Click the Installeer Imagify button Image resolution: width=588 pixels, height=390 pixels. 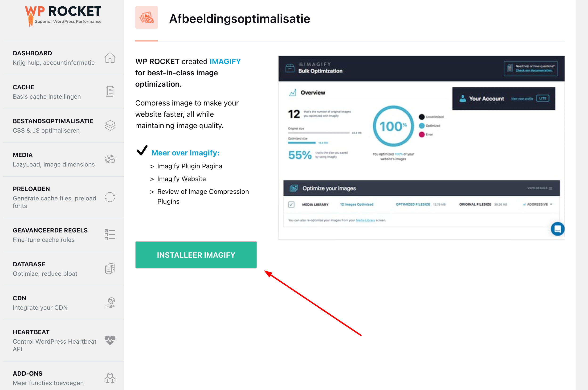(x=196, y=255)
